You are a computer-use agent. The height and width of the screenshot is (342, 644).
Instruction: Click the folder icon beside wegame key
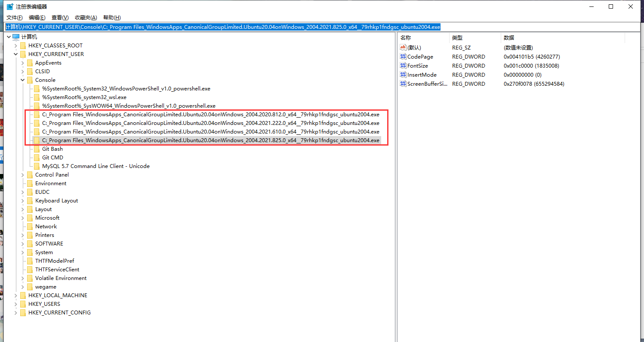(30, 286)
